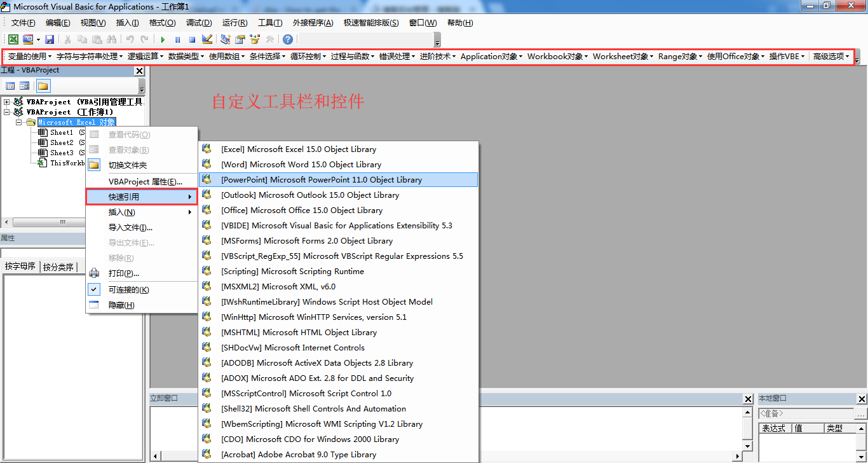This screenshot has width=868, height=463.
Task: Click the Run Sub green play icon
Action: tap(163, 39)
